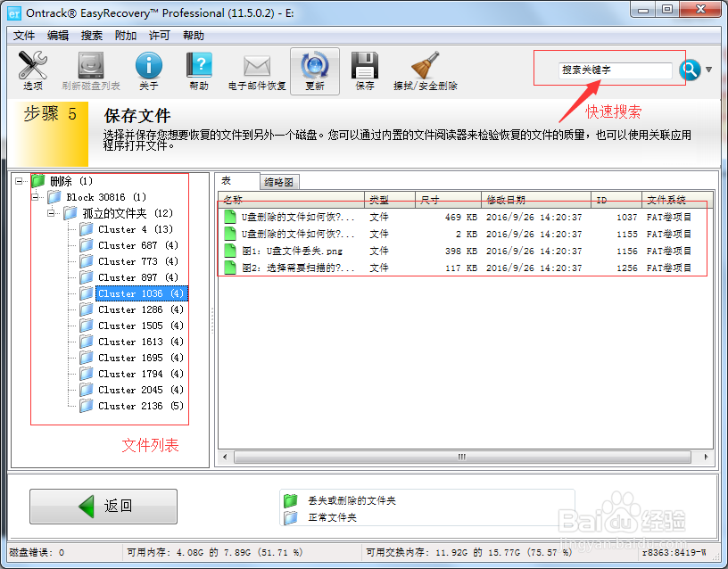This screenshot has height=569, width=728.
Task: Open the 编辑 menu
Action: 58,36
